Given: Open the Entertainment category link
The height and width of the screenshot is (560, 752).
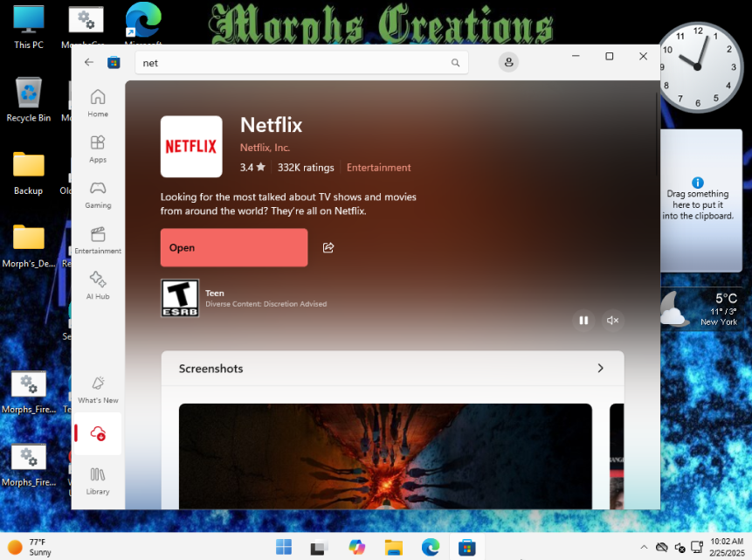Looking at the screenshot, I should tap(379, 168).
